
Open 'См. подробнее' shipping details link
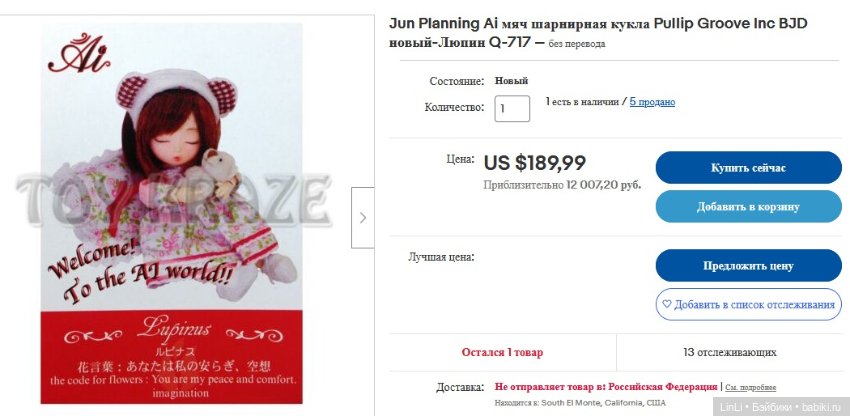click(x=751, y=388)
